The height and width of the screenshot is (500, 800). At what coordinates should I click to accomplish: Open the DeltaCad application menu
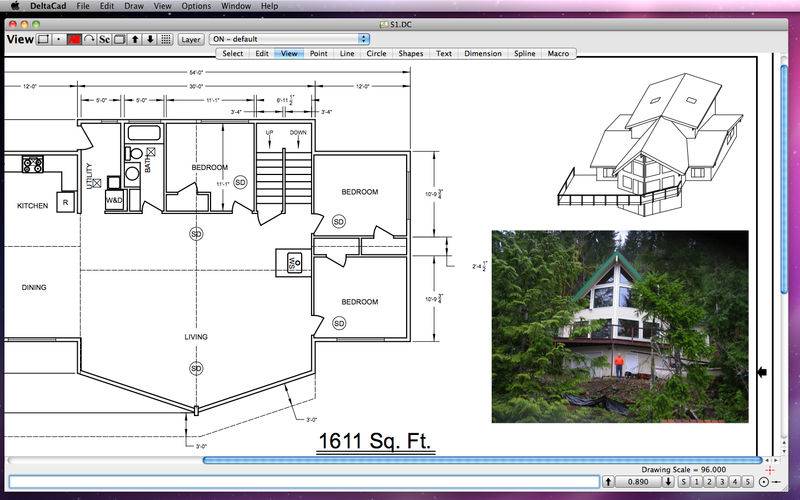click(x=48, y=6)
